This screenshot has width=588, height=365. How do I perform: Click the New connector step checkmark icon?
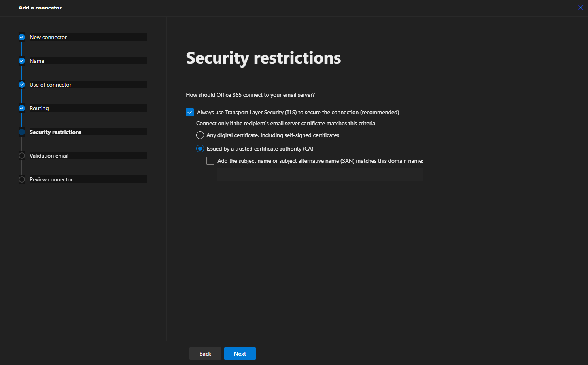(x=22, y=37)
